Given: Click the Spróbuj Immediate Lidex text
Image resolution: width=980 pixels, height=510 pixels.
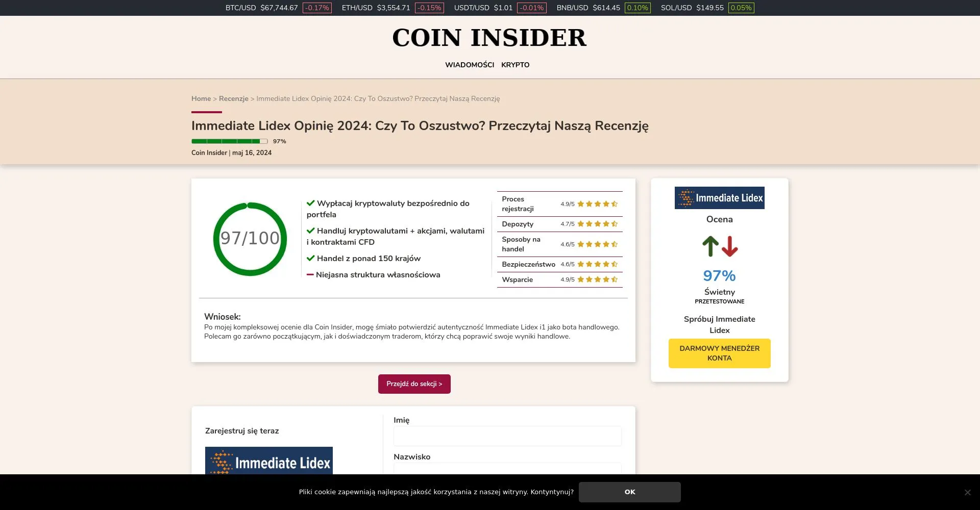Looking at the screenshot, I should point(720,325).
